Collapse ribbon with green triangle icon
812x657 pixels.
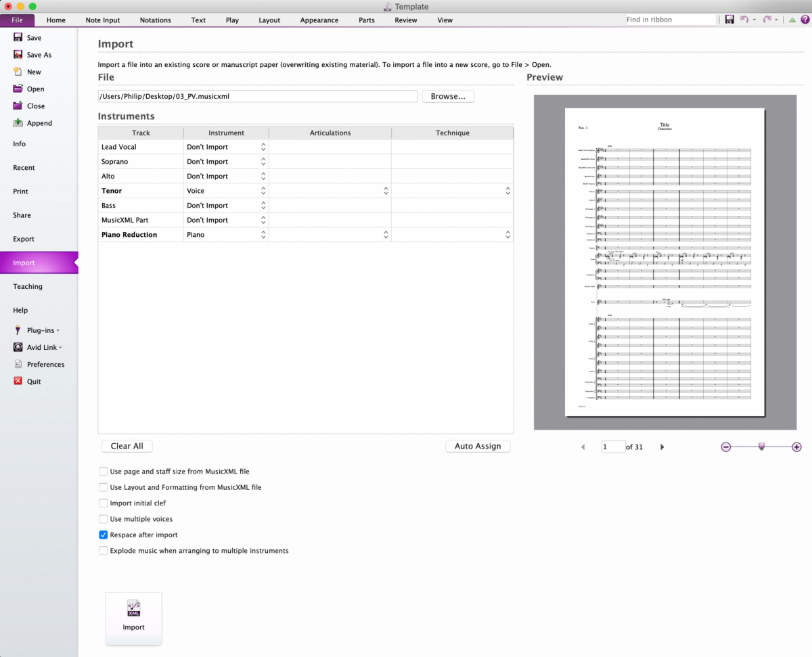tap(792, 20)
